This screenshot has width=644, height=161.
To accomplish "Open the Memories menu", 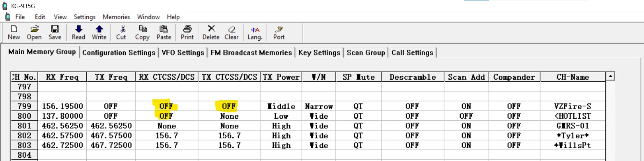I will (116, 17).
